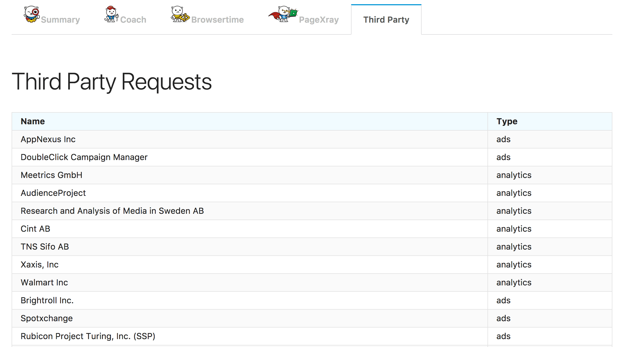Click the Summary tab magnifier cat icon

[32, 14]
